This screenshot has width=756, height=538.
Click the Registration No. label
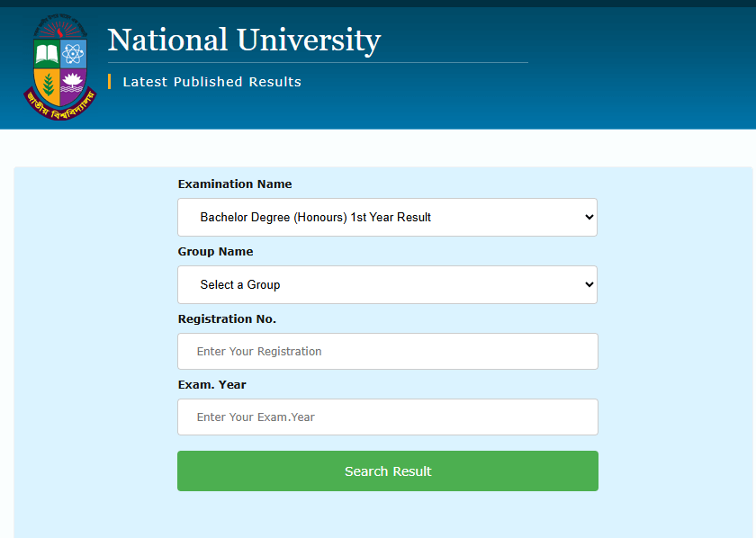[227, 319]
